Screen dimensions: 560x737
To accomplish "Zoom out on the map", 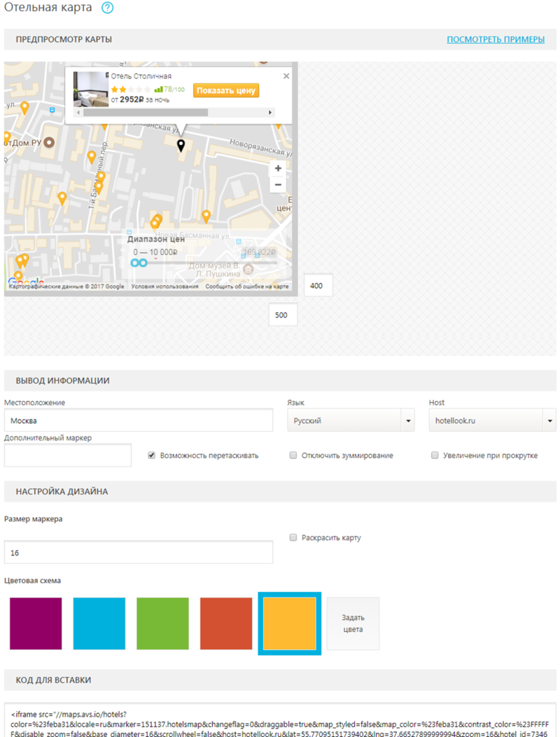I will pos(279,185).
